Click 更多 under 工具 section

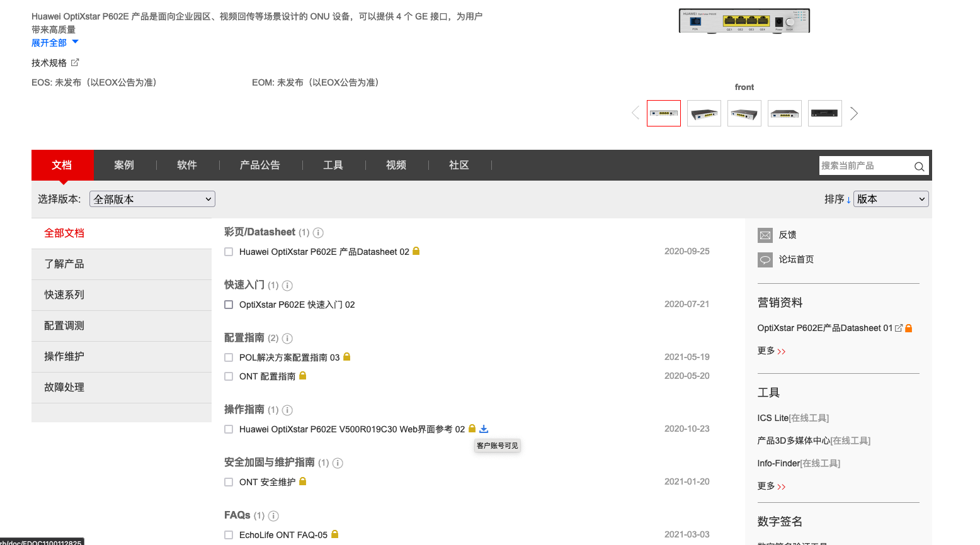(772, 486)
